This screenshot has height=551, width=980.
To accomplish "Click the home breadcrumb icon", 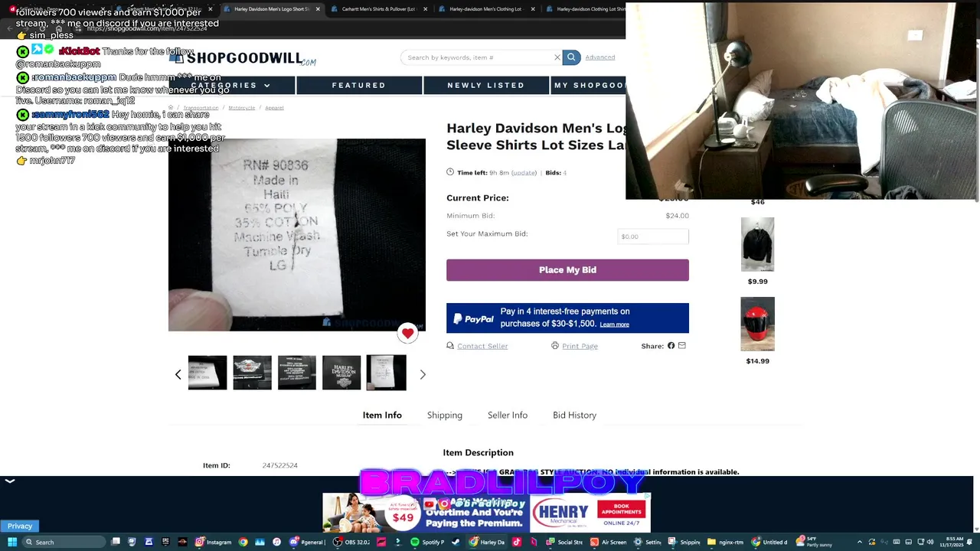I will click(x=171, y=108).
